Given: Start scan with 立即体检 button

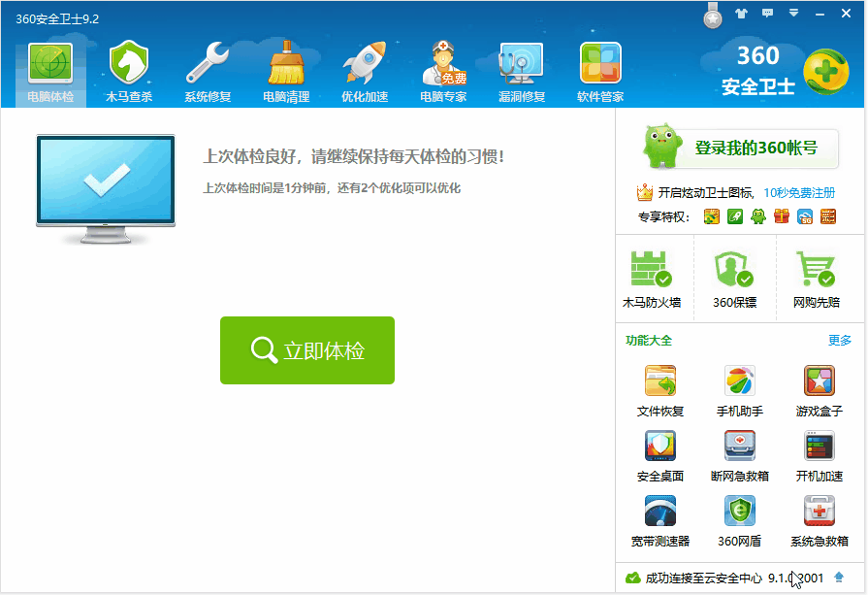Looking at the screenshot, I should [x=307, y=350].
